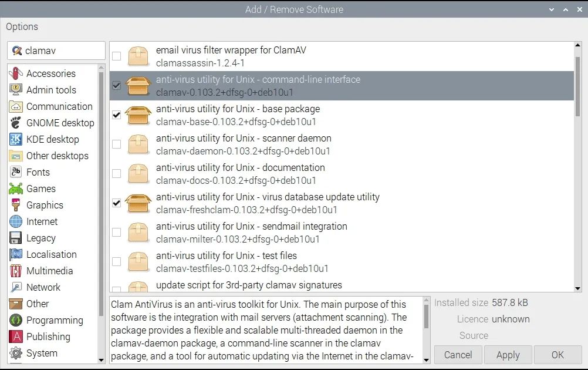Viewport: 588px width, 370px height.
Task: Open the Options menu
Action: pyautogui.click(x=22, y=26)
